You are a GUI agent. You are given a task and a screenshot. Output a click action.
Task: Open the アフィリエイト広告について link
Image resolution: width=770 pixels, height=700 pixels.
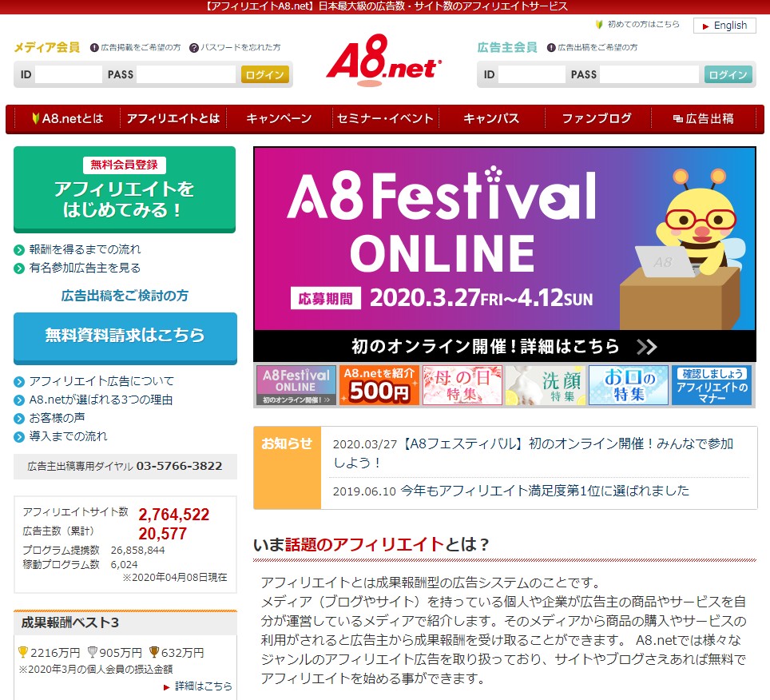pyautogui.click(x=101, y=381)
